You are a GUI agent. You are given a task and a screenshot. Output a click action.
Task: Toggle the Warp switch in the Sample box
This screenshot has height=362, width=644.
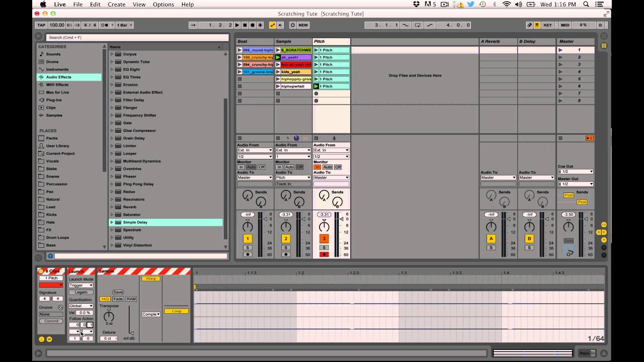click(150, 279)
